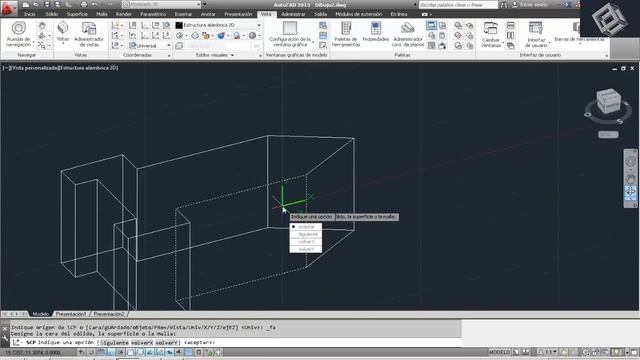Click Configuración de la ventana gráfica icon

click(290, 28)
